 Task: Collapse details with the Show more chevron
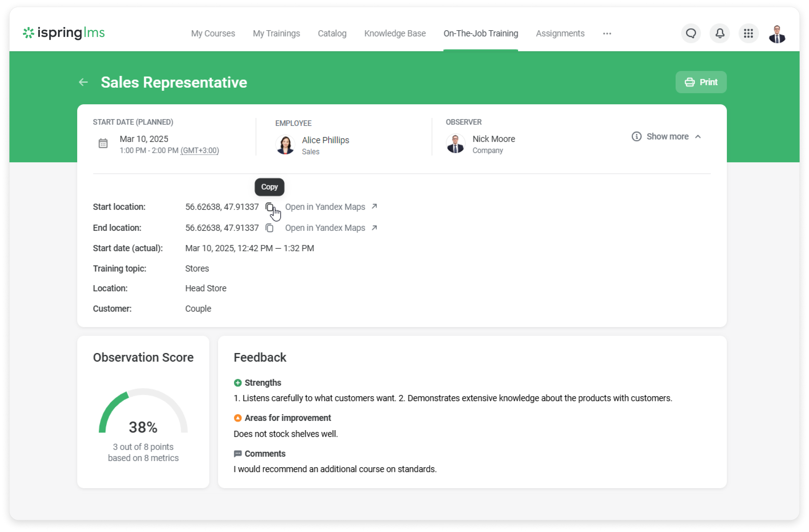[x=698, y=137]
